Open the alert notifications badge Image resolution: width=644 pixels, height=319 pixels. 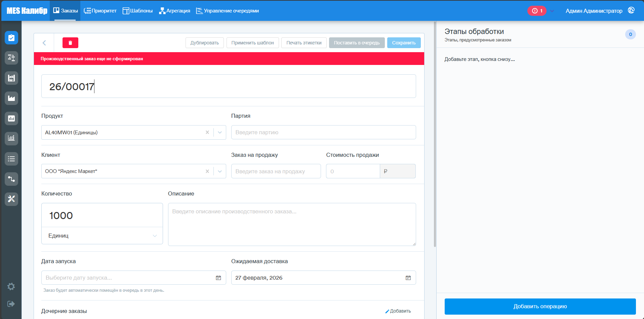tap(537, 11)
